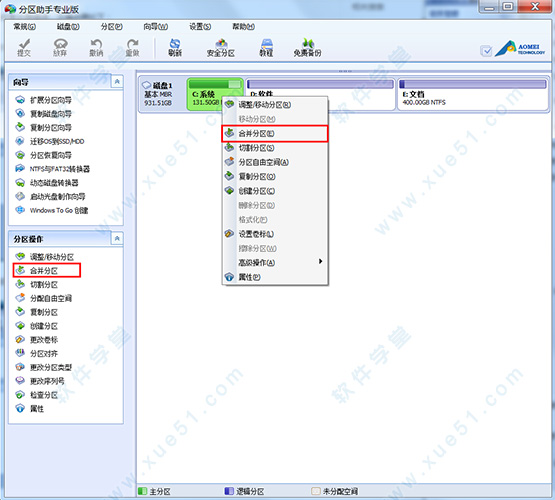The width and height of the screenshot is (555, 500).
Task: Open the Disk (磁盘) menu
Action: [x=68, y=27]
